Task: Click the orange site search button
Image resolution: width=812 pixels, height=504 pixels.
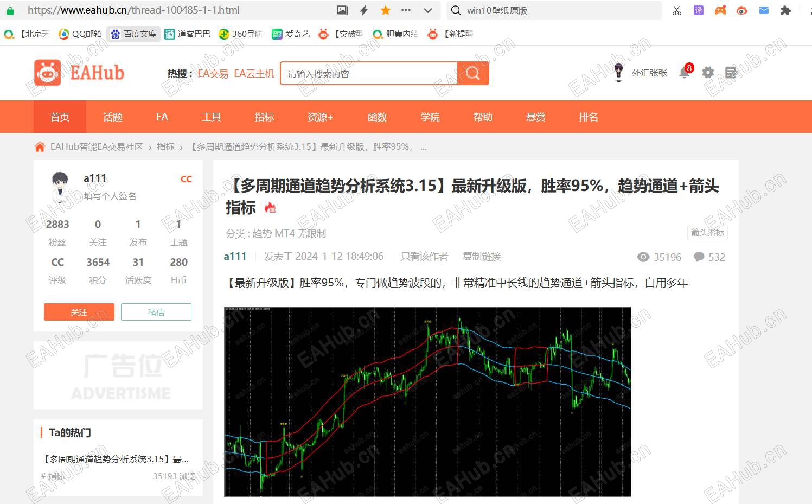Action: click(x=473, y=74)
